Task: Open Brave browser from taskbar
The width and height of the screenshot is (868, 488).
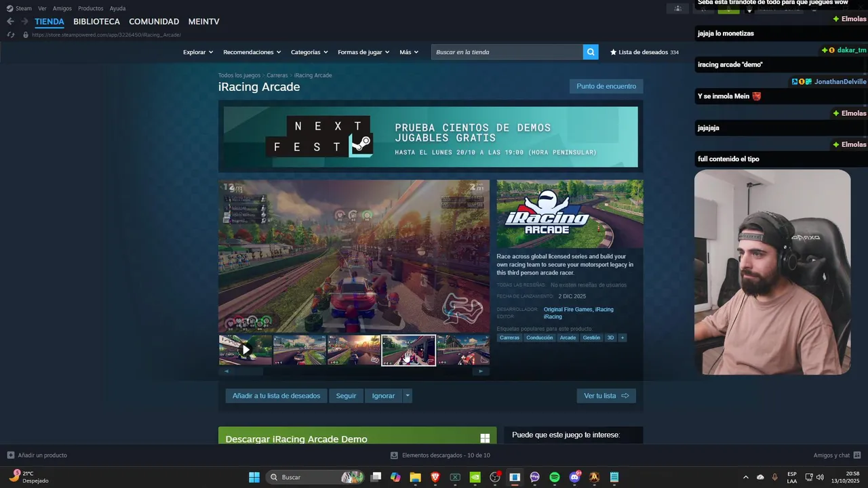Action: 435,477
